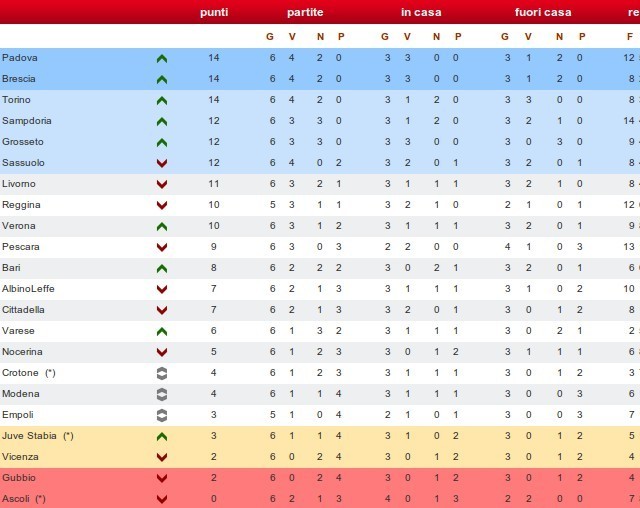Click the green up arrow beside Juve Stabia

click(162, 436)
